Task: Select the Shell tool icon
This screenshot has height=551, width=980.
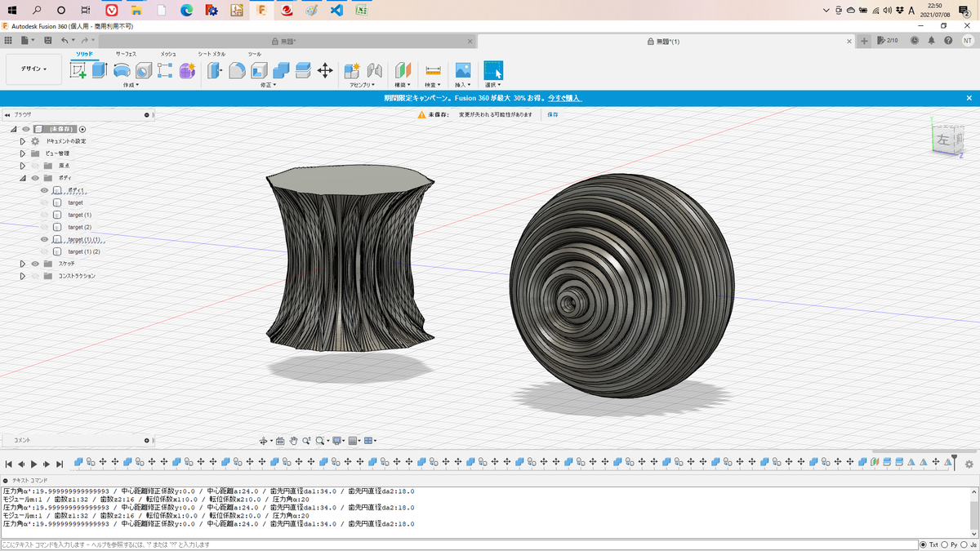Action: click(x=259, y=70)
